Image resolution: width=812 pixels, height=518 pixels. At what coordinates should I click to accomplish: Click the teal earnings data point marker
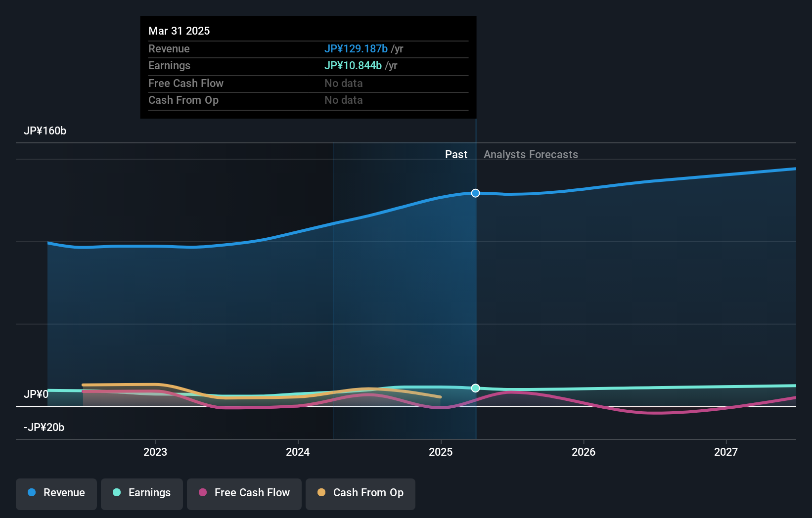coord(475,388)
